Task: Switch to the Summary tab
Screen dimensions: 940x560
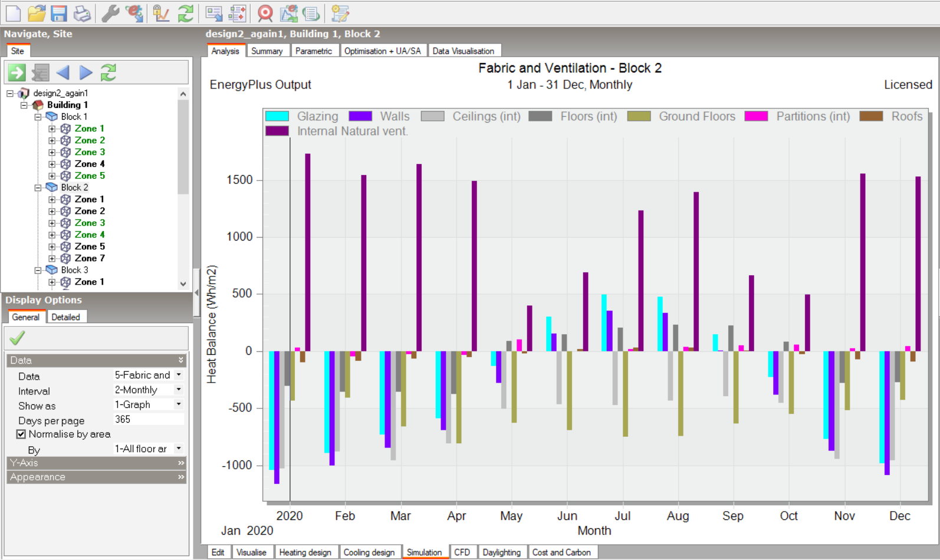Action: click(x=267, y=51)
